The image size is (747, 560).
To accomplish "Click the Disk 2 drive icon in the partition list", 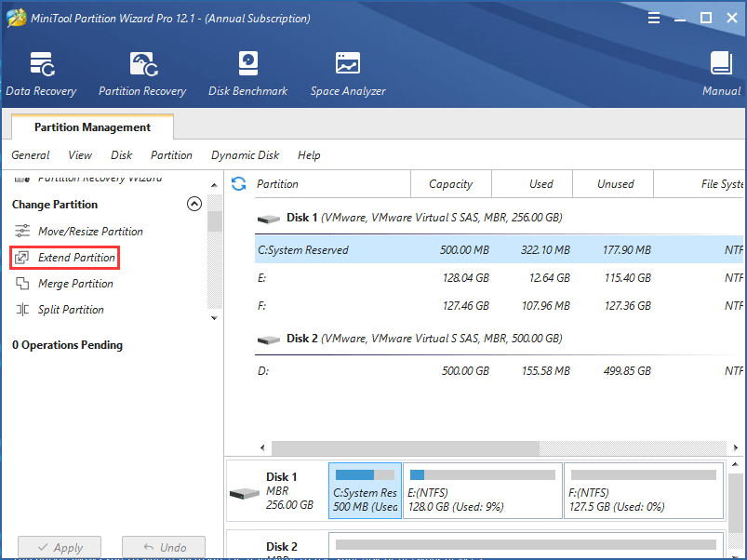I will click(x=269, y=340).
